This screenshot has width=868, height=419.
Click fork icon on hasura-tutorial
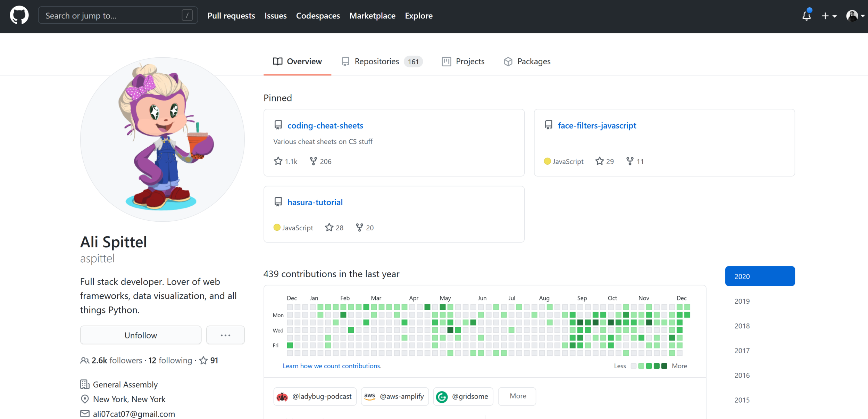(359, 228)
